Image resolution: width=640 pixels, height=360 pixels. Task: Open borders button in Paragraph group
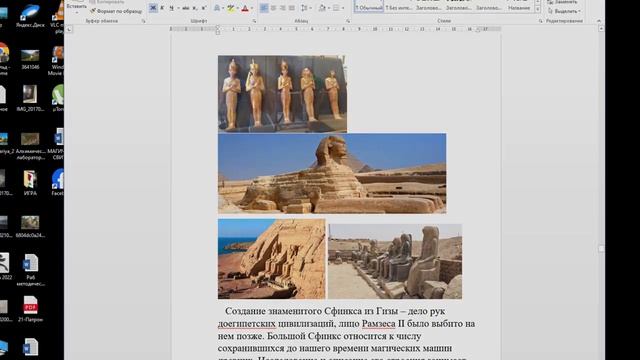[336, 8]
